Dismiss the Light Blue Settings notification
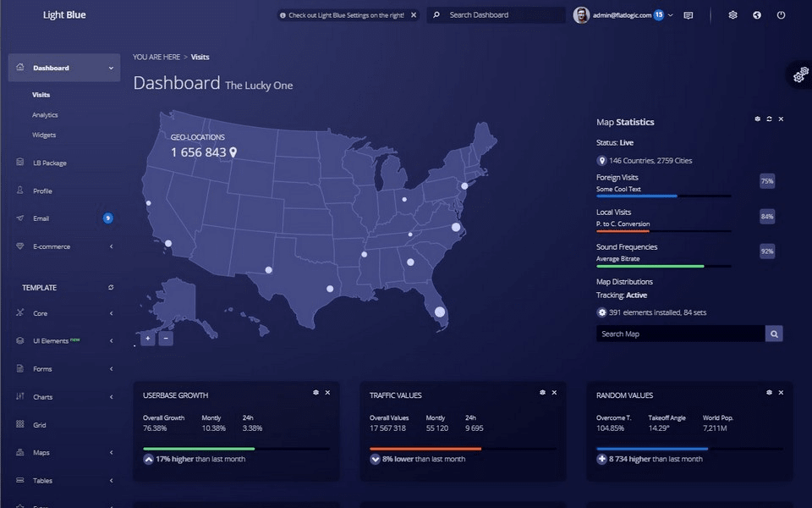The height and width of the screenshot is (508, 812). [x=413, y=15]
